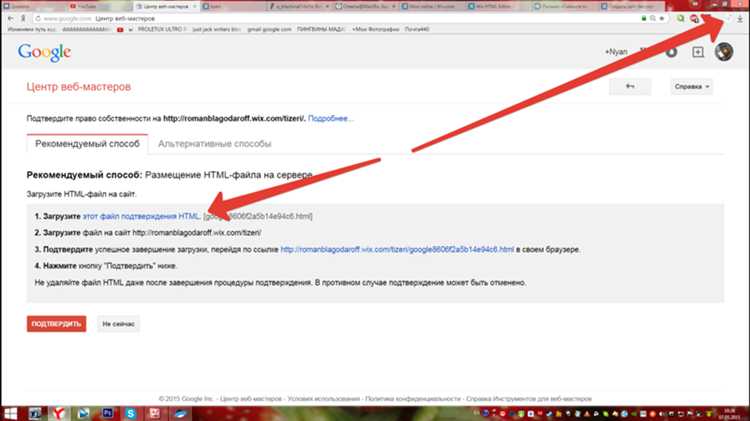Click the bookmark star in address bar

662,18
